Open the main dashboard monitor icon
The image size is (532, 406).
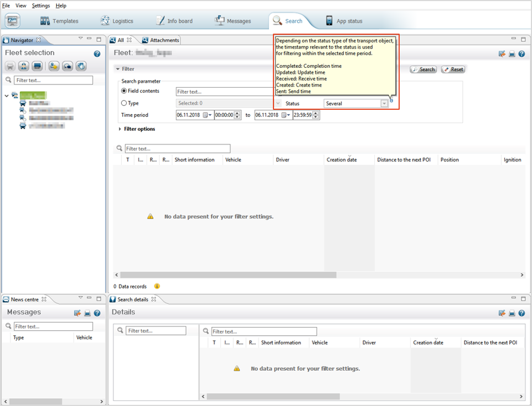point(13,21)
